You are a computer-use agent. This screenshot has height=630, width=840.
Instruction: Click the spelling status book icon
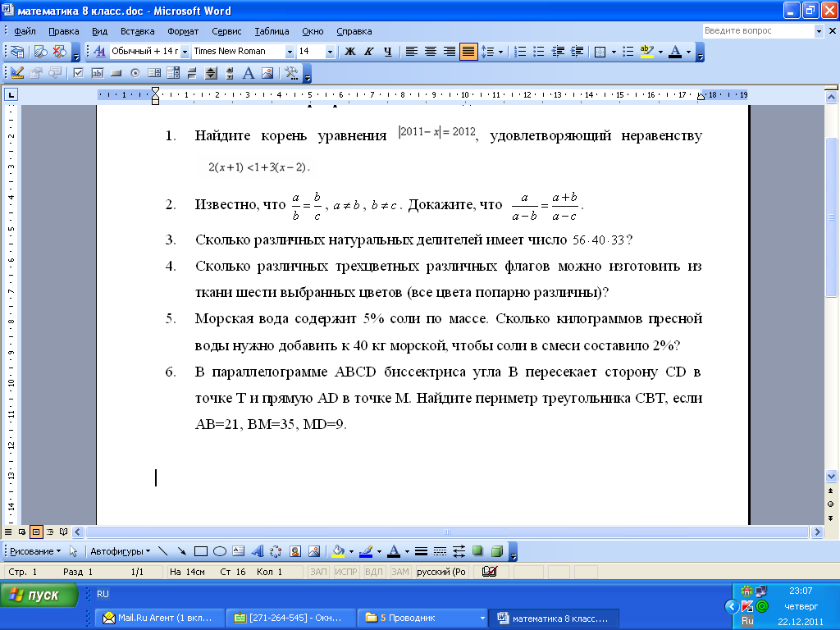pyautogui.click(x=490, y=572)
